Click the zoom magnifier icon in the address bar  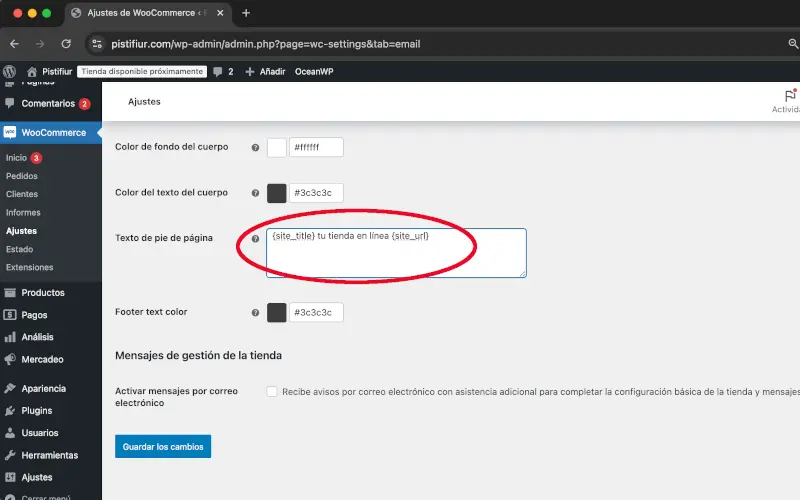pos(793,44)
